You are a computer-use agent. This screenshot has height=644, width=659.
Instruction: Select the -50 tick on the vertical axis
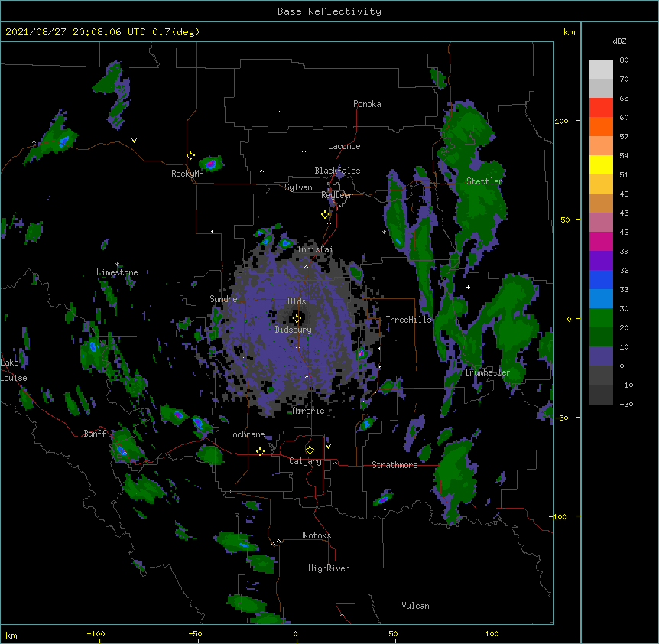click(x=561, y=418)
